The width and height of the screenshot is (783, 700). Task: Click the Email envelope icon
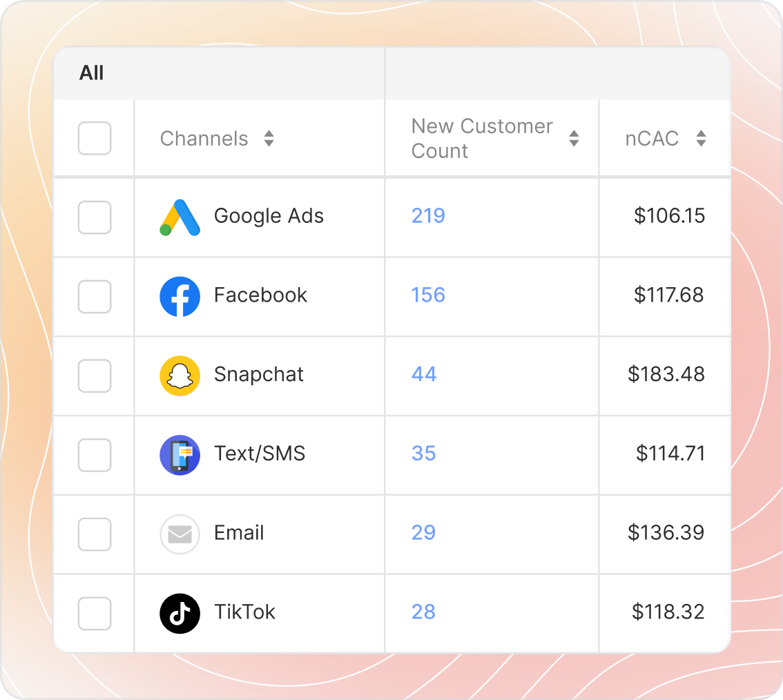click(180, 534)
